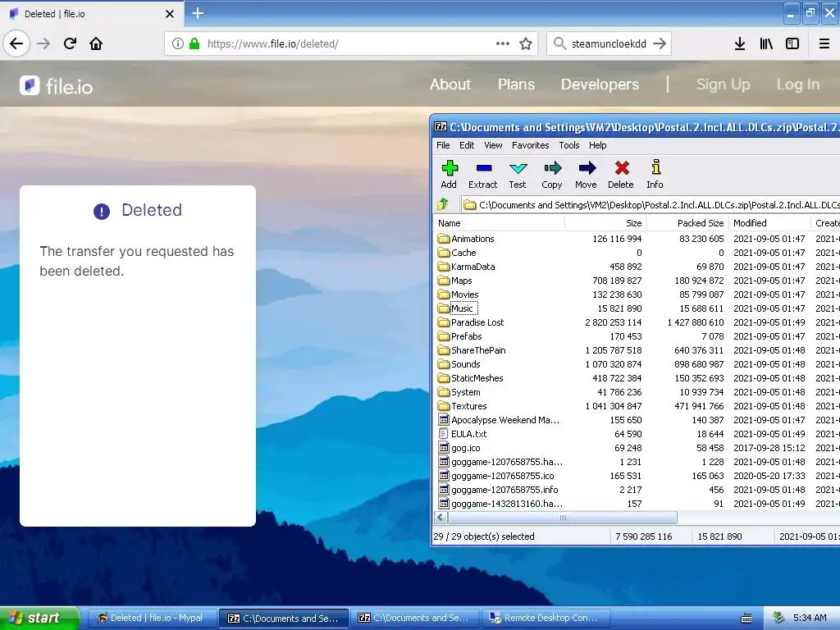Screen dimensions: 840x630
Task: Click the Sign Up link
Action: click(724, 84)
